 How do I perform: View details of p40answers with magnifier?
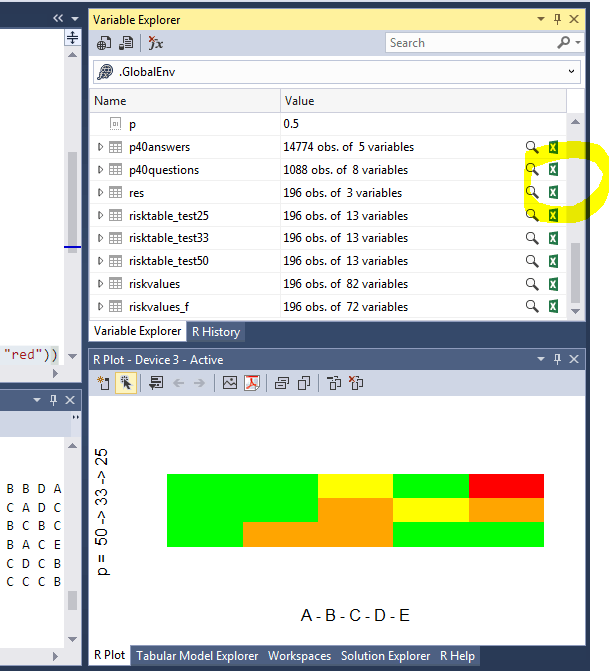tap(532, 147)
